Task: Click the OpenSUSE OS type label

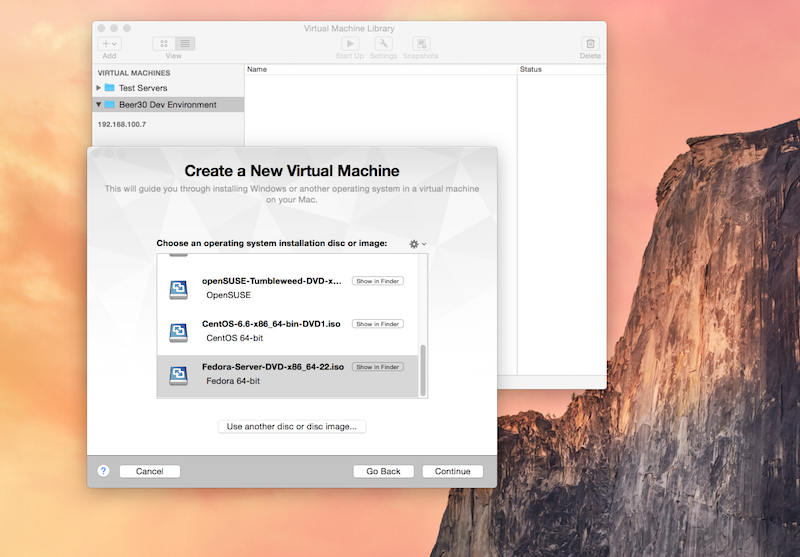Action: pyautogui.click(x=229, y=295)
